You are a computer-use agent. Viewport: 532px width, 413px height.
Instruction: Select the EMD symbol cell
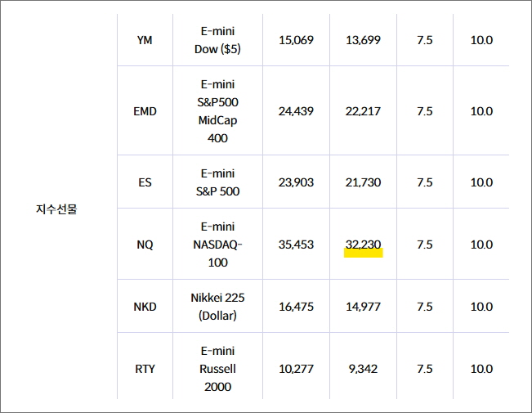pyautogui.click(x=145, y=111)
